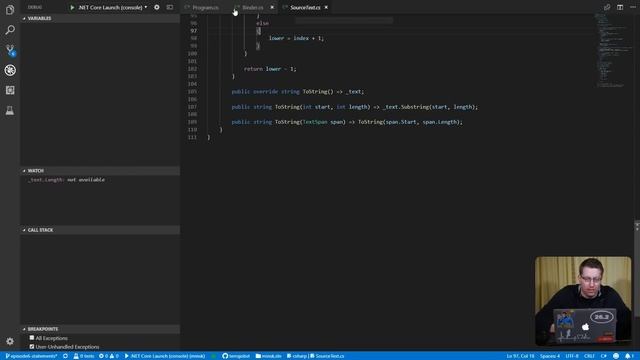Change line endings via CRLF indicator
640x360 pixels.
(589, 356)
